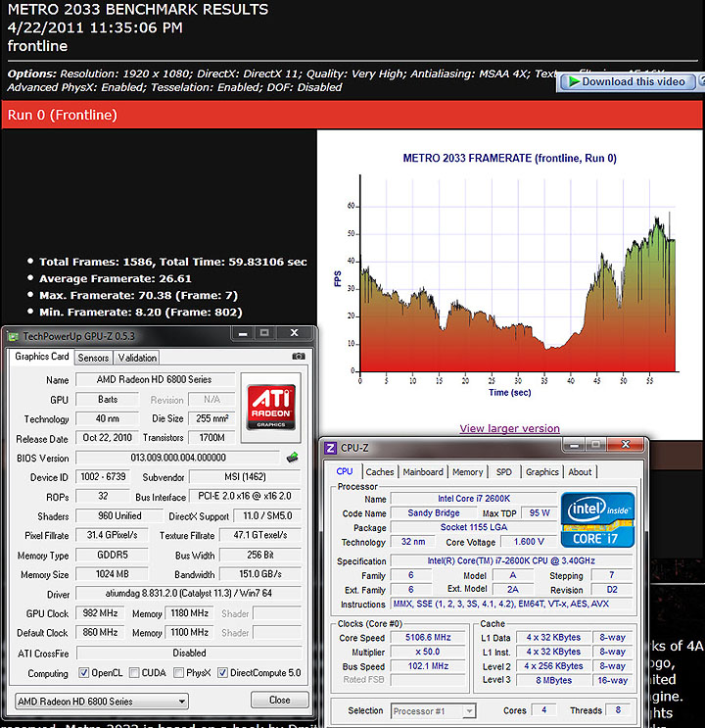
Task: Click the Shaders value 960 Unified
Action: point(119,515)
